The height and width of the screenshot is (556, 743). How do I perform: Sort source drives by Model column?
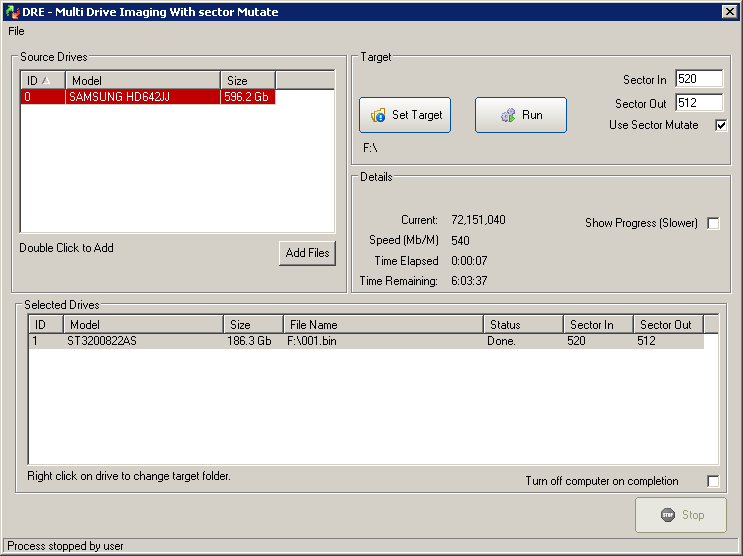pyautogui.click(x=142, y=80)
